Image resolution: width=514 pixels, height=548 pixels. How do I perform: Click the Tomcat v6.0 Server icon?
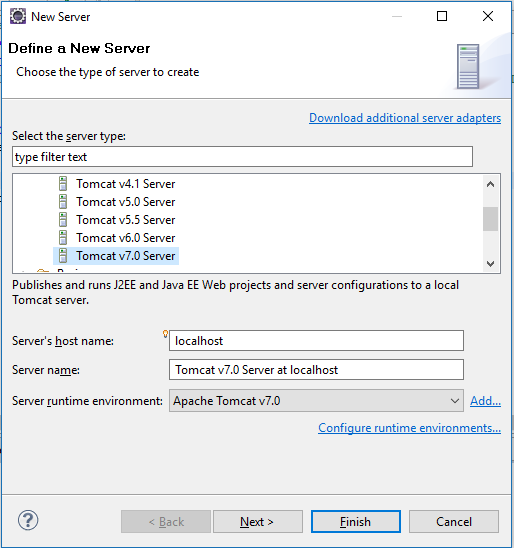click(63, 238)
